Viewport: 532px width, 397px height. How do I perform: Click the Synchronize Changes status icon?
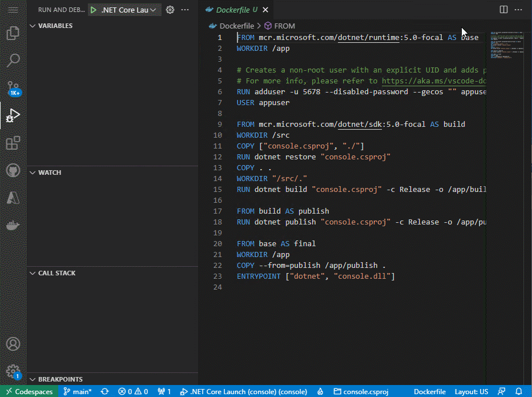105,391
